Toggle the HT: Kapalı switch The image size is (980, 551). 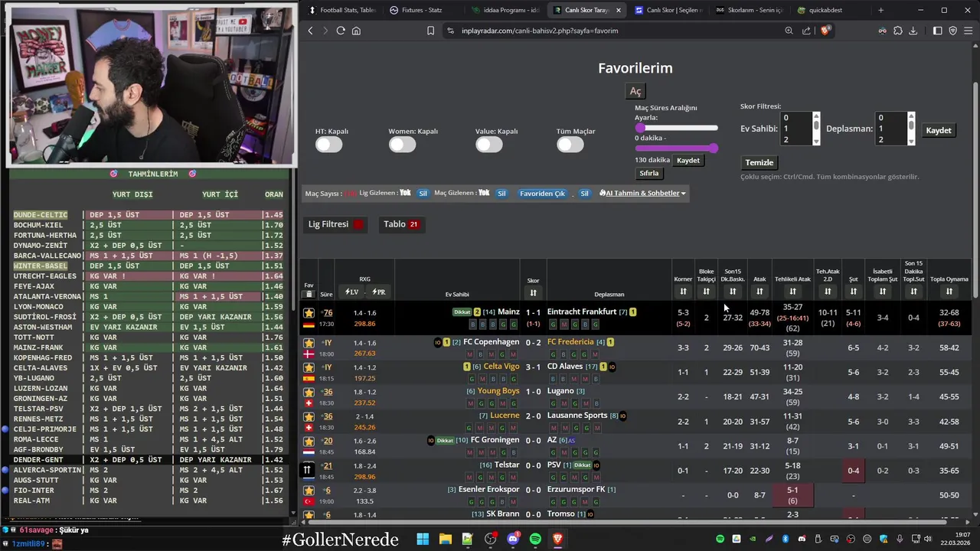[x=329, y=144]
